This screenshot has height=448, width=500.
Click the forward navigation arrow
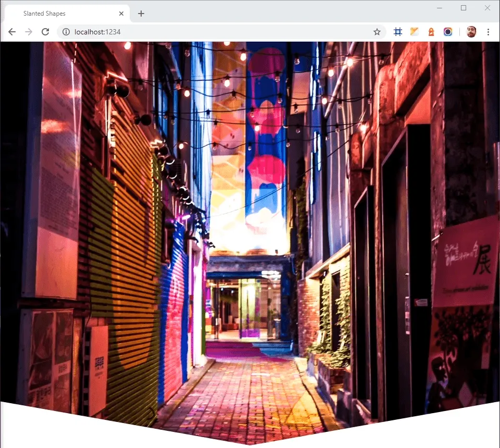pyautogui.click(x=29, y=32)
